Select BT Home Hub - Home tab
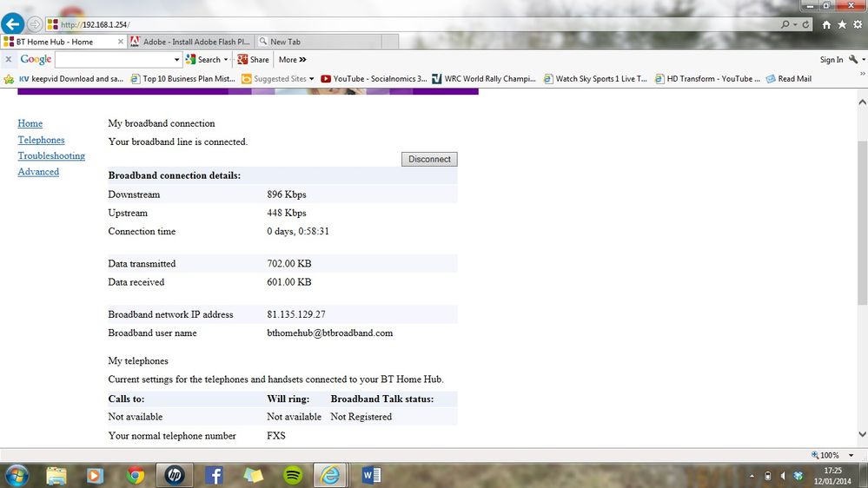 (x=63, y=42)
